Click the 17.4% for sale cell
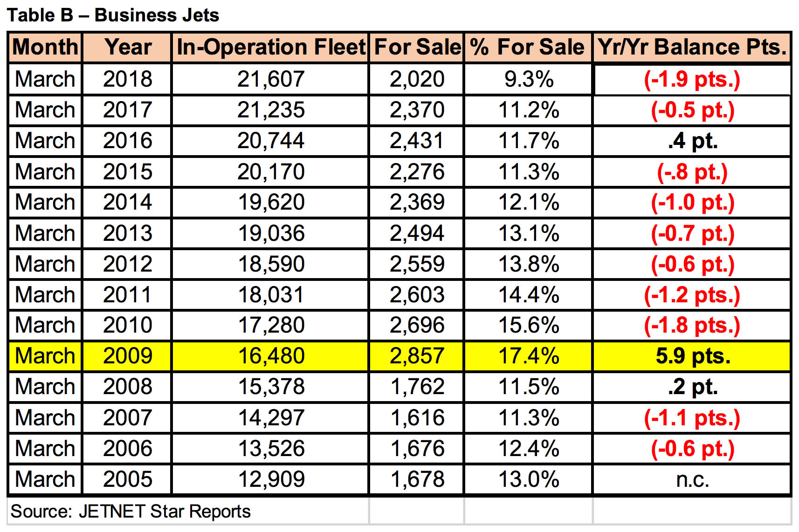This screenshot has width=799, height=532. pyautogui.click(x=529, y=356)
